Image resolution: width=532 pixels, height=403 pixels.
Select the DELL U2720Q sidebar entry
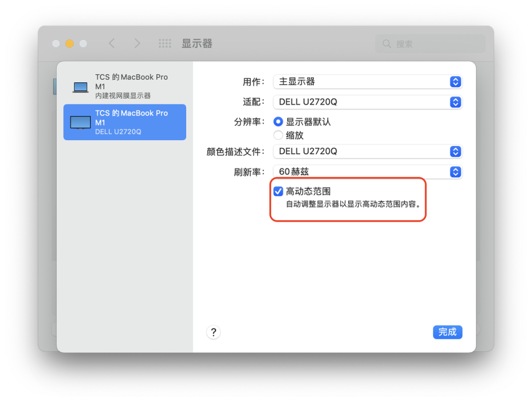tap(125, 122)
